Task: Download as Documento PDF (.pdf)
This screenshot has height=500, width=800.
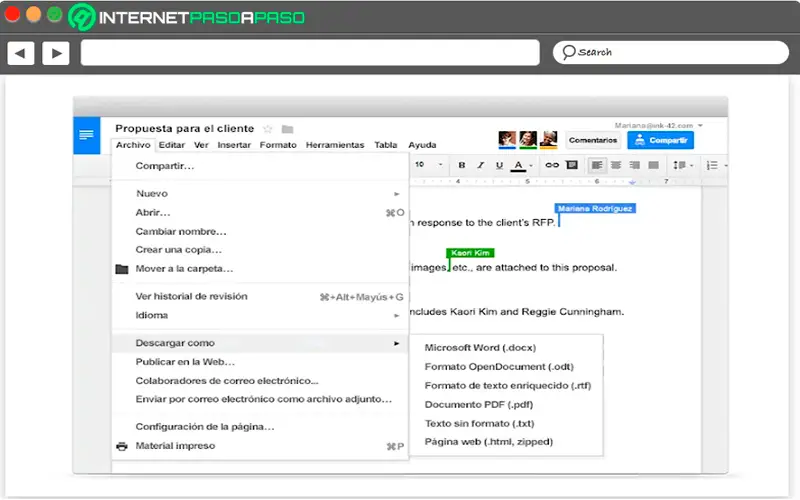Action: tap(507, 404)
